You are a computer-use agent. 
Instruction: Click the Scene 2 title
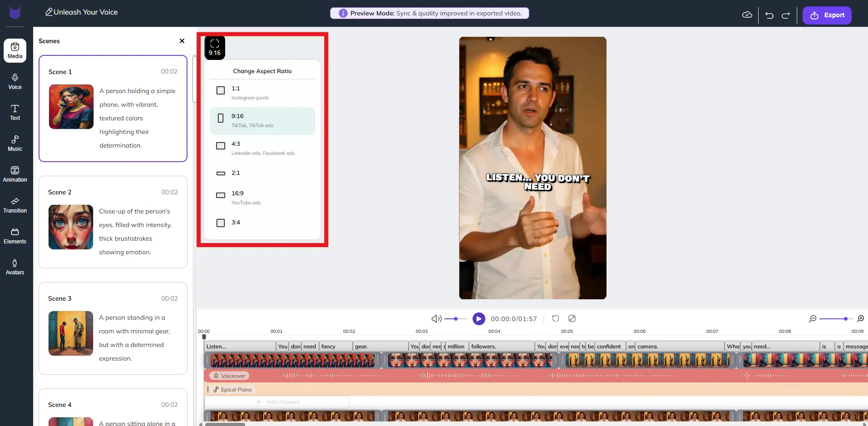(x=60, y=192)
